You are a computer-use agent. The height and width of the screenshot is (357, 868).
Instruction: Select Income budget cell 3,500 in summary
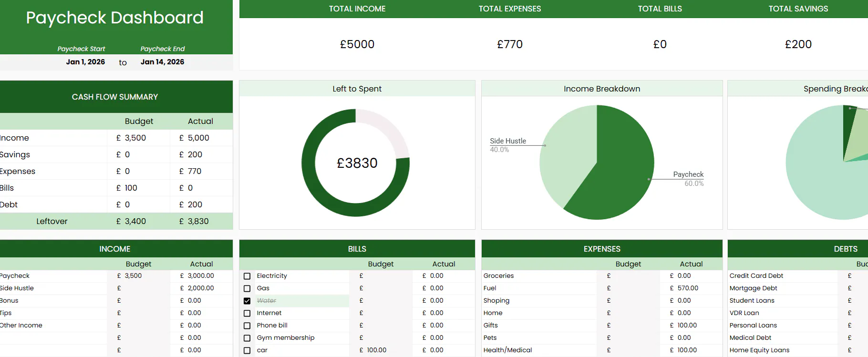pos(139,138)
